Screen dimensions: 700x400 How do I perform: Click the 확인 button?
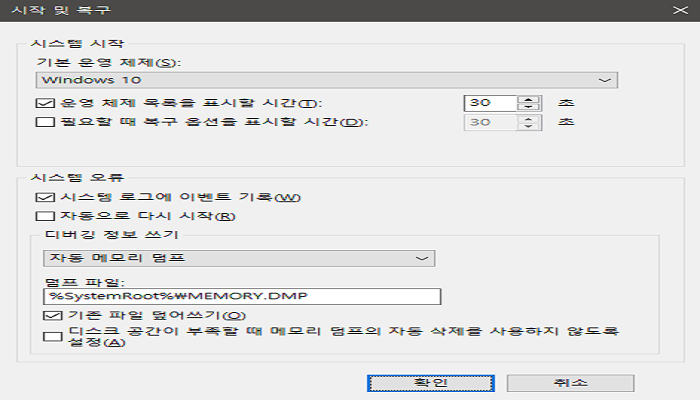coord(430,383)
